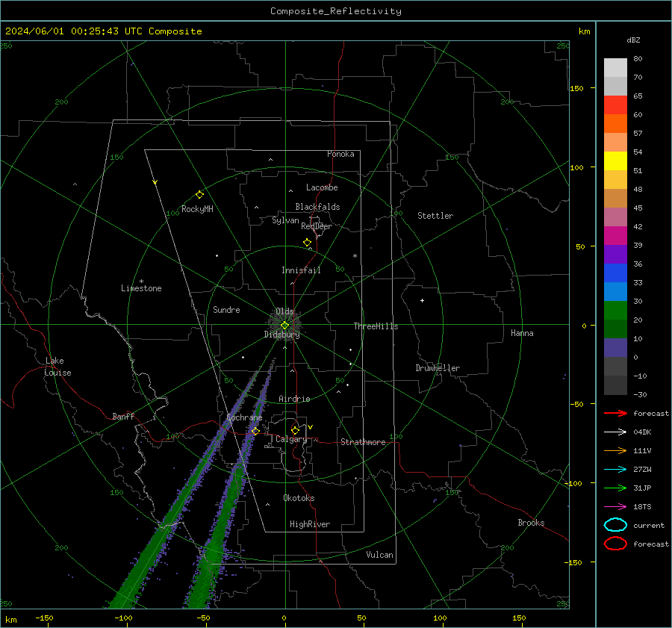Pick the top light-grey 80 dBZ swatch
Viewport: 672px width, 628px height.
[x=615, y=68]
